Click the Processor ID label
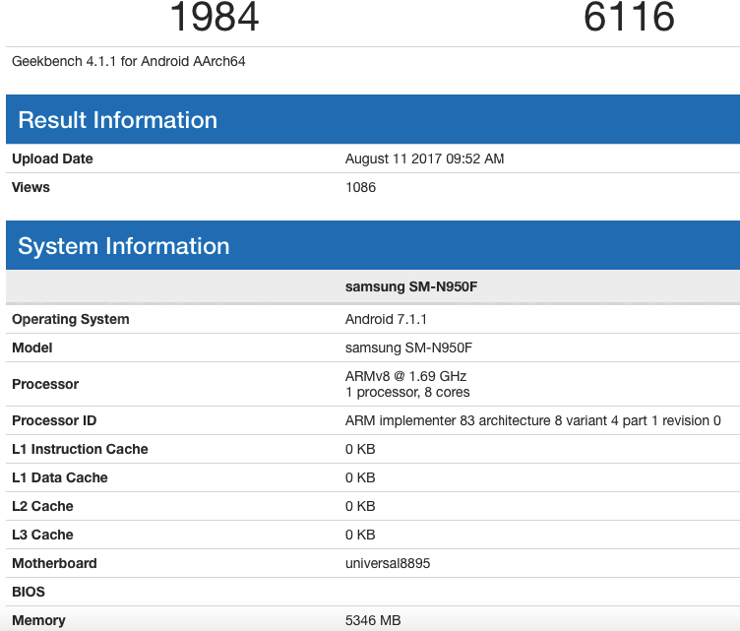This screenshot has width=740, height=631. pyautogui.click(x=54, y=421)
